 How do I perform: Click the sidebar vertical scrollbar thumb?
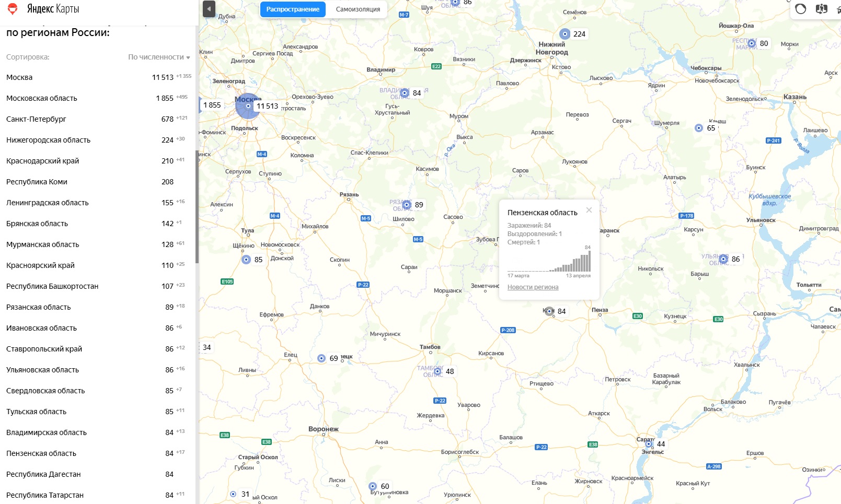pos(197,207)
